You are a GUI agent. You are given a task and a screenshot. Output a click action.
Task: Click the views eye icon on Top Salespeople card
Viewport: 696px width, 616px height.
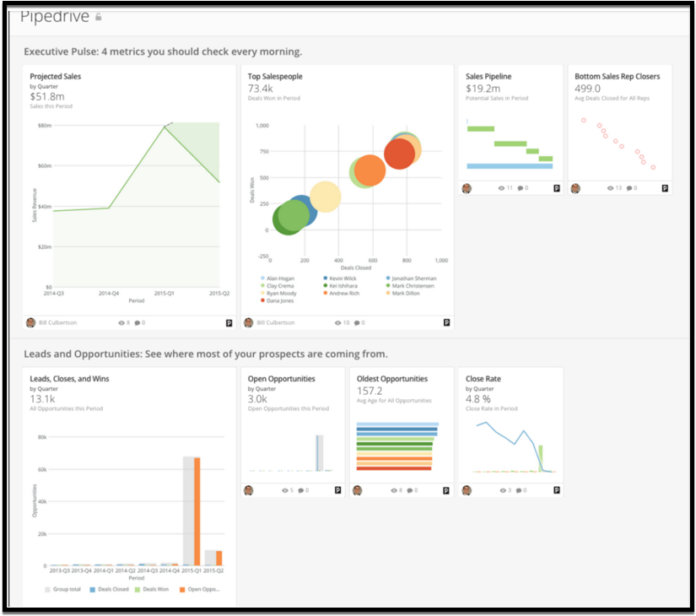[x=337, y=322]
